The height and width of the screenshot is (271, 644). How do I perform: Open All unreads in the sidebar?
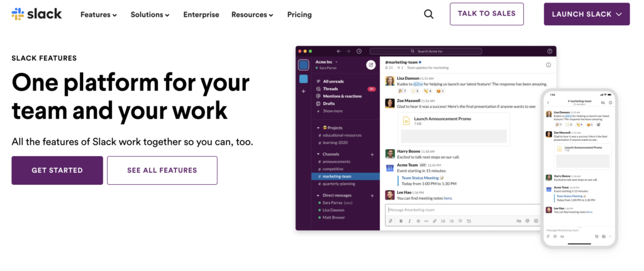coord(333,81)
